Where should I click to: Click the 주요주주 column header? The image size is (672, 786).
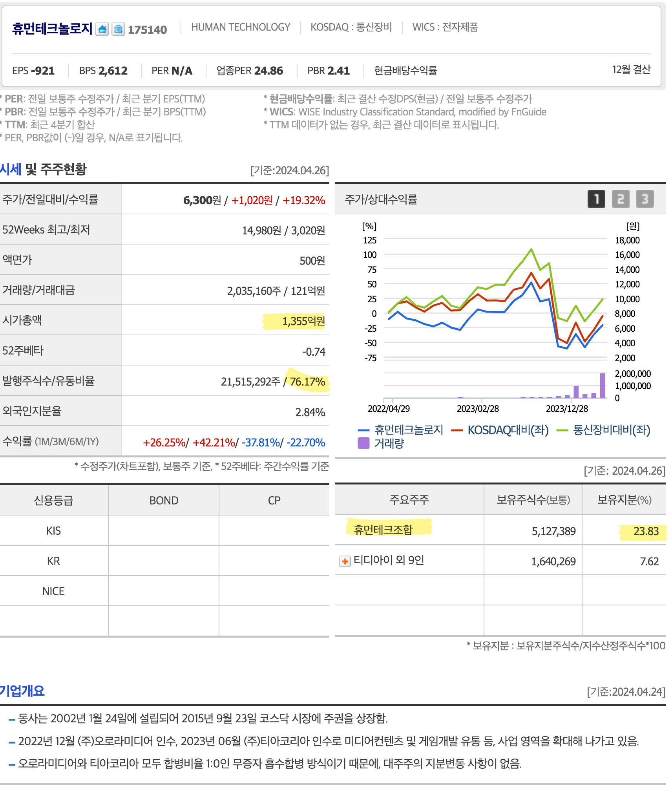coord(409,499)
